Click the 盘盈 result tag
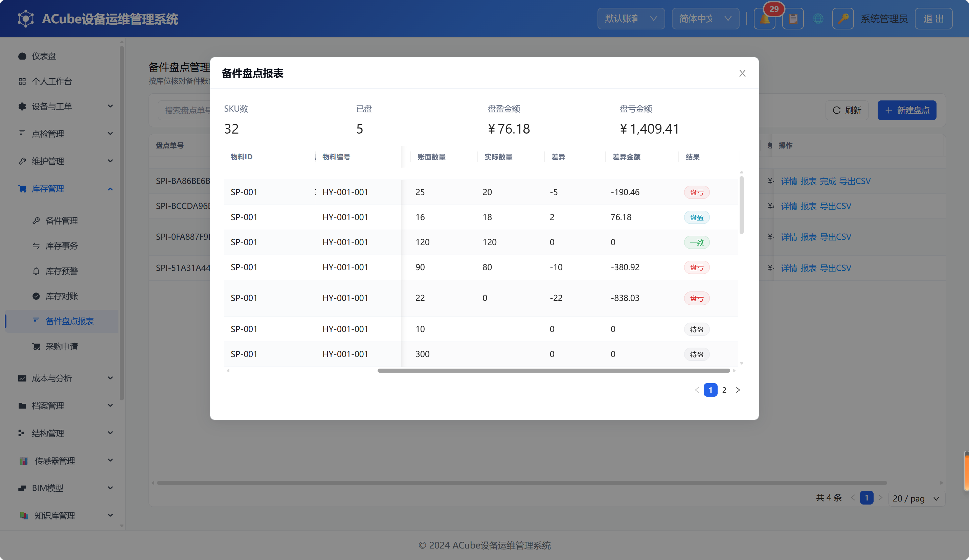The width and height of the screenshot is (969, 560). (x=696, y=217)
